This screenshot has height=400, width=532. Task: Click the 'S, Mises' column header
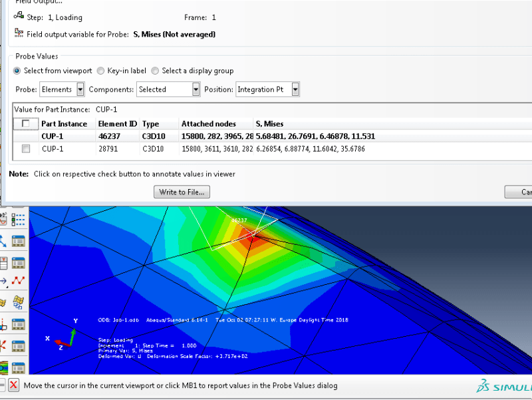[270, 124]
